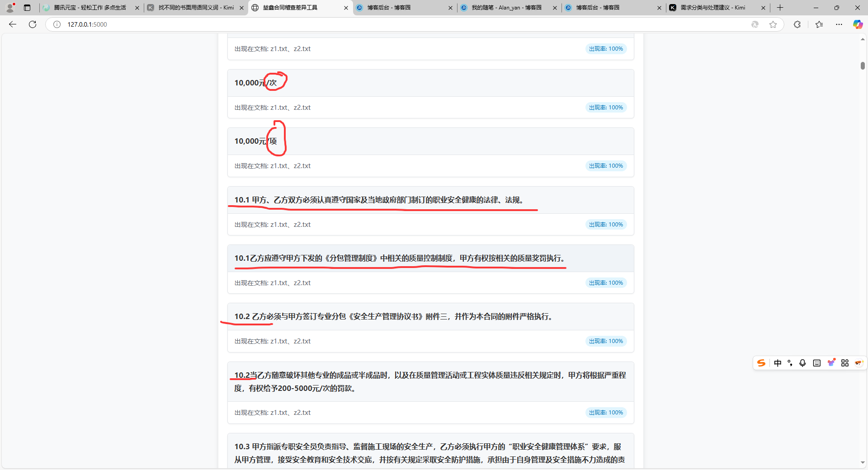
Task: Open the profile avatar icon
Action: [10, 8]
